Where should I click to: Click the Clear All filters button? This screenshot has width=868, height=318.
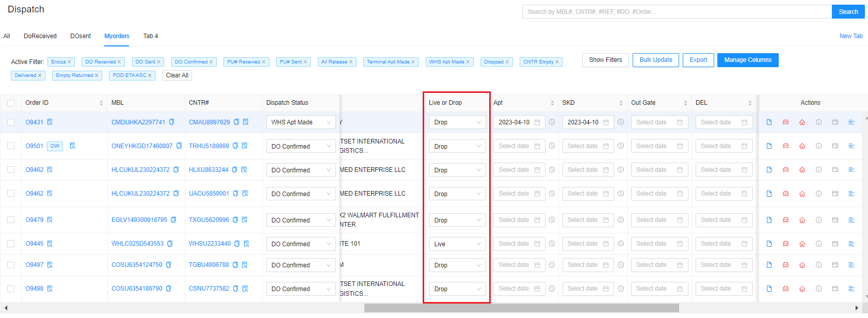click(x=177, y=75)
